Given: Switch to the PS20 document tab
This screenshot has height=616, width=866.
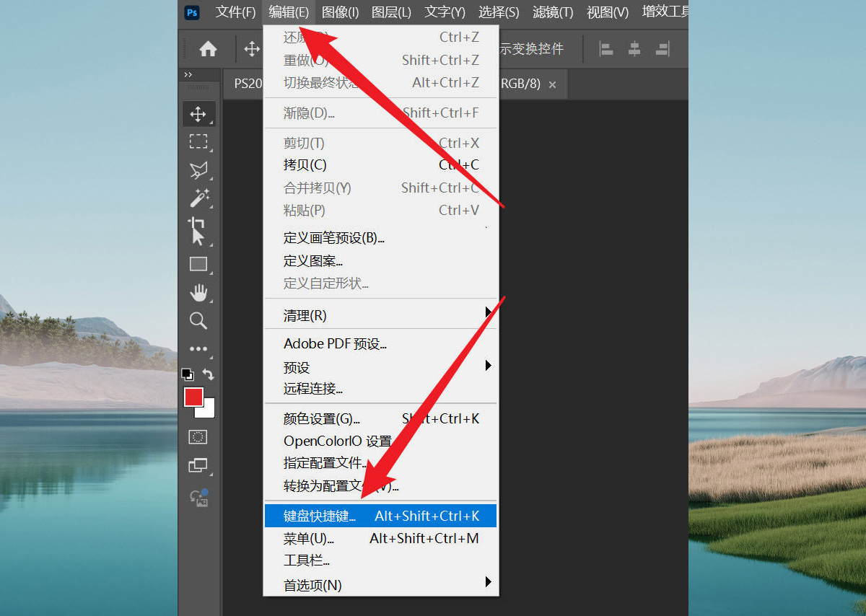Looking at the screenshot, I should (x=248, y=84).
